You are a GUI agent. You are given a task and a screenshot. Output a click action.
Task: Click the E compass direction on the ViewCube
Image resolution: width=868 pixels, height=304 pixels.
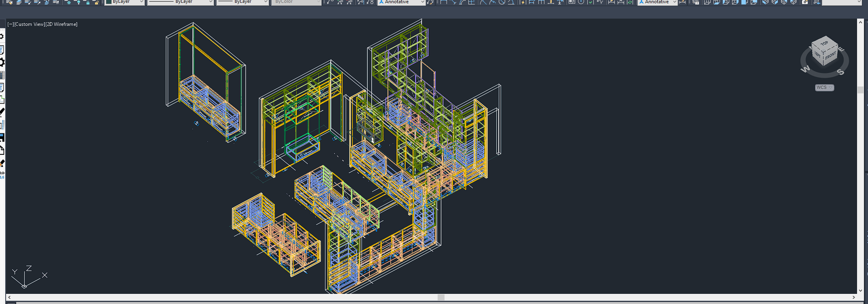[841, 49]
